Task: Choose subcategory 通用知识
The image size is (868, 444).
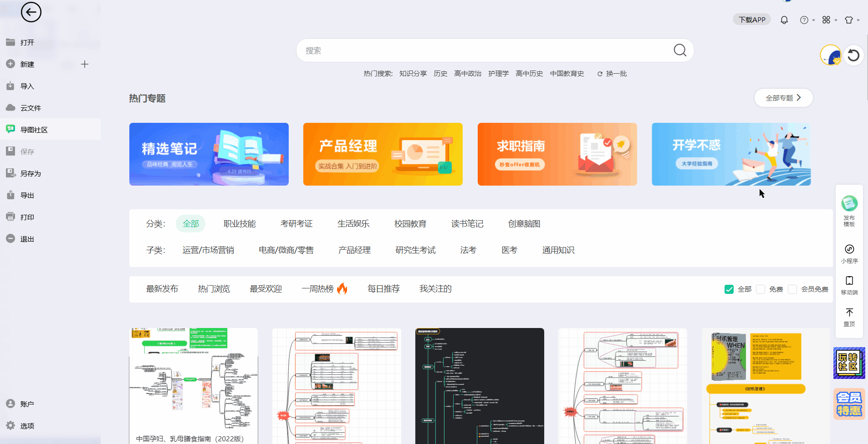Action: (558, 250)
